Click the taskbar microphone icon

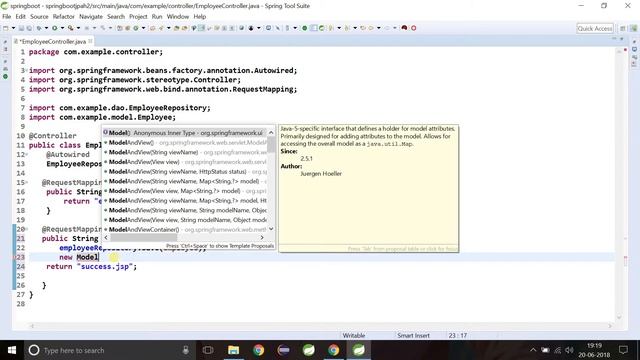point(186,350)
